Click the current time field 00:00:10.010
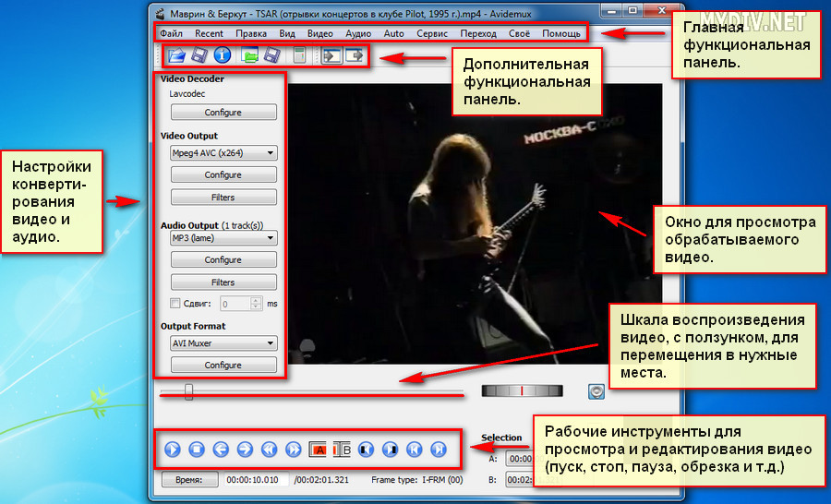 [256, 480]
